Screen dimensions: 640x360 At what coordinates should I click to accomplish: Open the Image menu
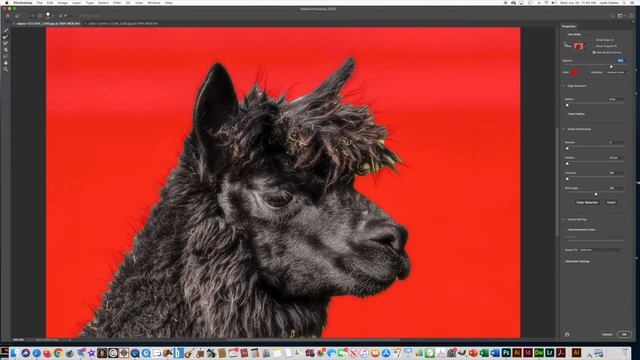tap(62, 2)
